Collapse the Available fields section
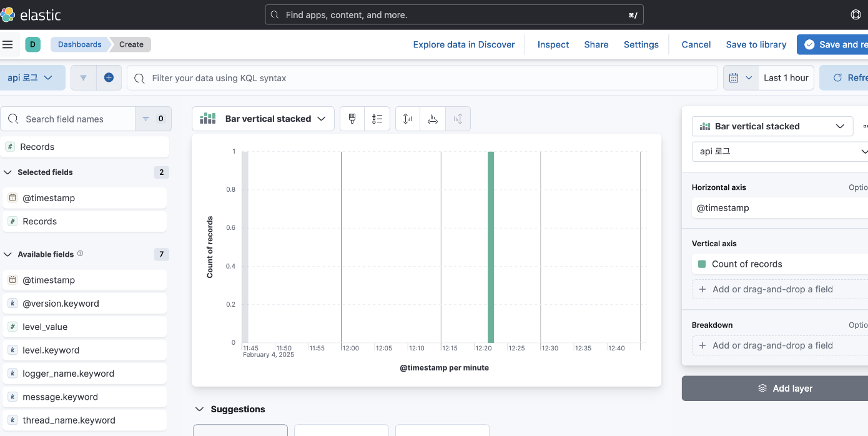Image resolution: width=868 pixels, height=436 pixels. pos(7,254)
